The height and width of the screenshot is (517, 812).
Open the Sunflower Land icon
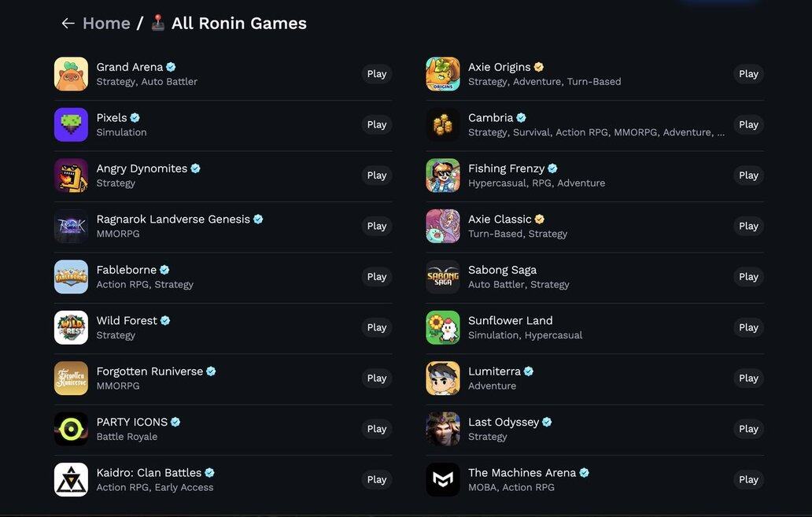coord(443,327)
